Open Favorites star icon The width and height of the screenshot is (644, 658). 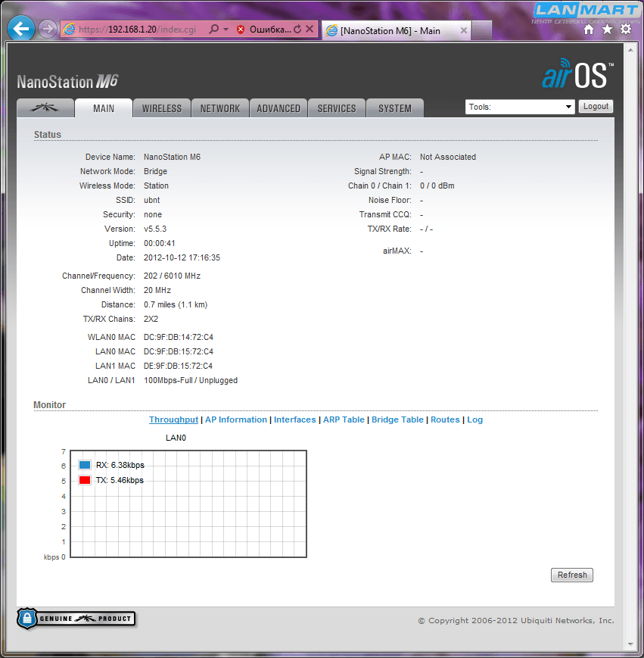pyautogui.click(x=607, y=29)
